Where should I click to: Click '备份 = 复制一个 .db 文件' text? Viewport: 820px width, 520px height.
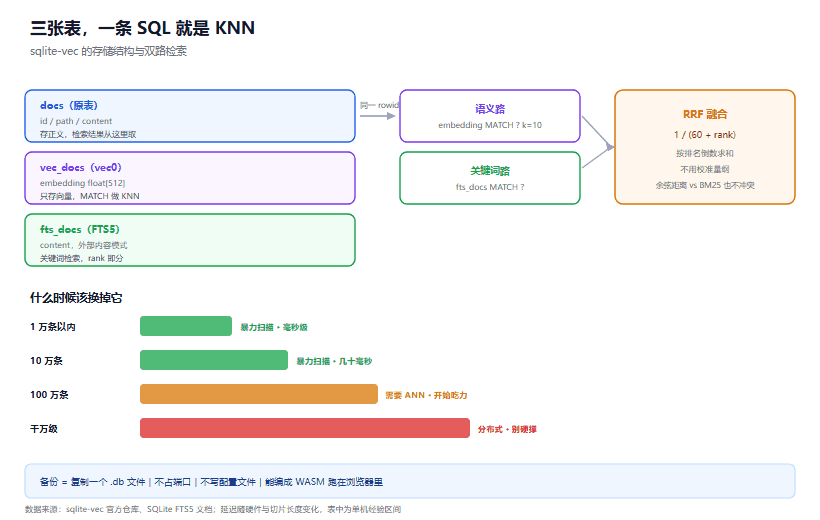92,482
